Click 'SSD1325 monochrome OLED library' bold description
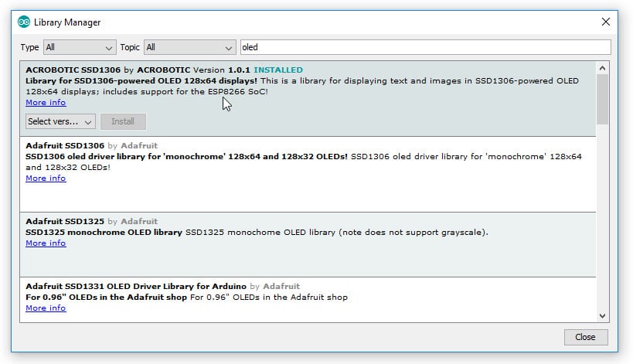The height and width of the screenshot is (364, 633). tap(104, 233)
